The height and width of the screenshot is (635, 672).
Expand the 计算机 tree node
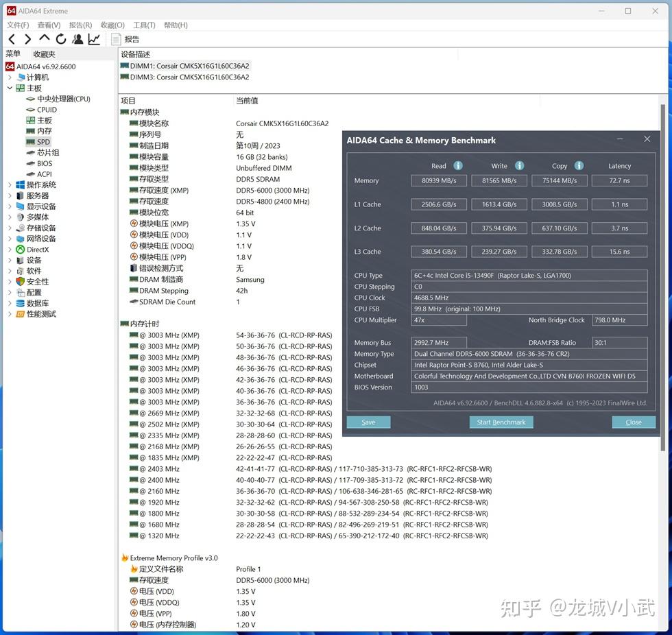(x=10, y=77)
